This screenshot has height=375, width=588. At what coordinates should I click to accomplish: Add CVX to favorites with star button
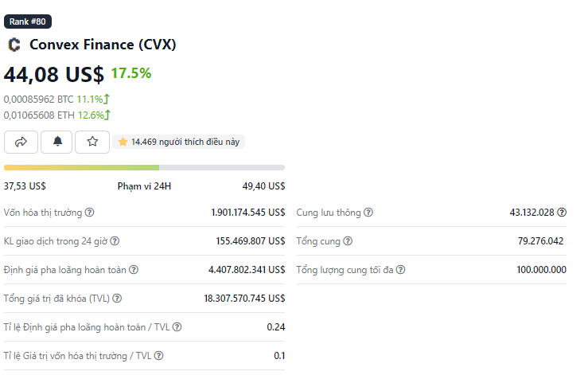[x=92, y=142]
